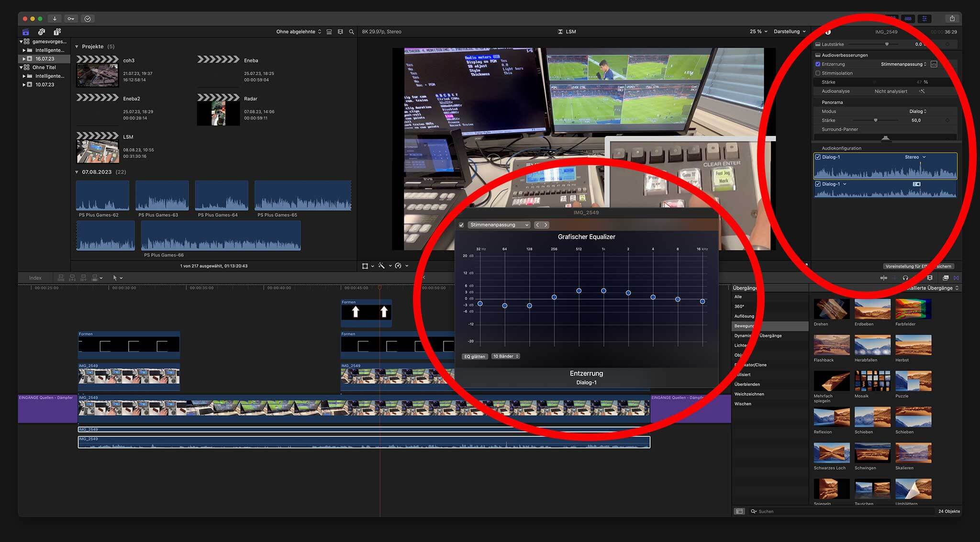Open the Entzerrung equalizer controls icon
Screen dimensions: 980x542
tap(934, 64)
